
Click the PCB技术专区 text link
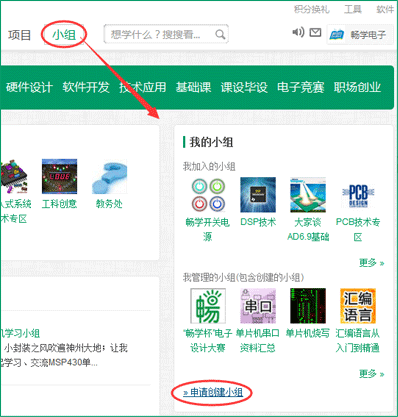(x=358, y=229)
